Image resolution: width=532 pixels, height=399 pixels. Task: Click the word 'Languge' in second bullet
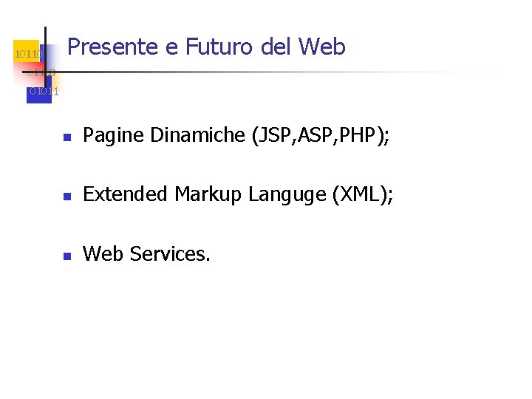click(287, 195)
